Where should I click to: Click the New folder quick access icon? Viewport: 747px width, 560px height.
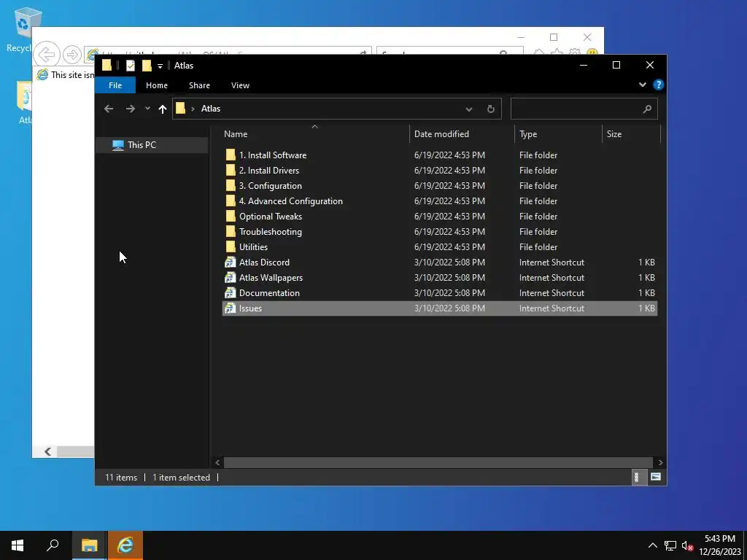[x=147, y=66]
